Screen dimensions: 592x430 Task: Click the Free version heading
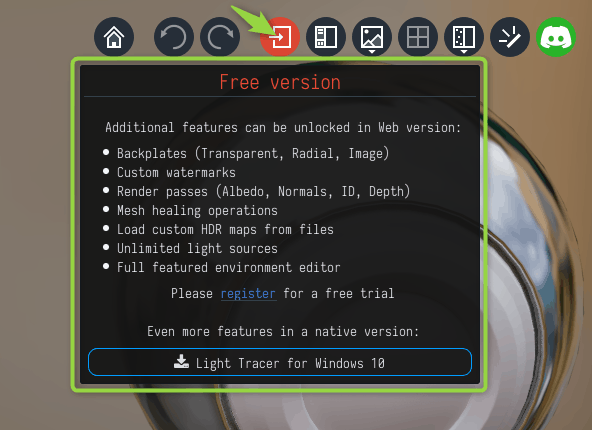tap(280, 82)
